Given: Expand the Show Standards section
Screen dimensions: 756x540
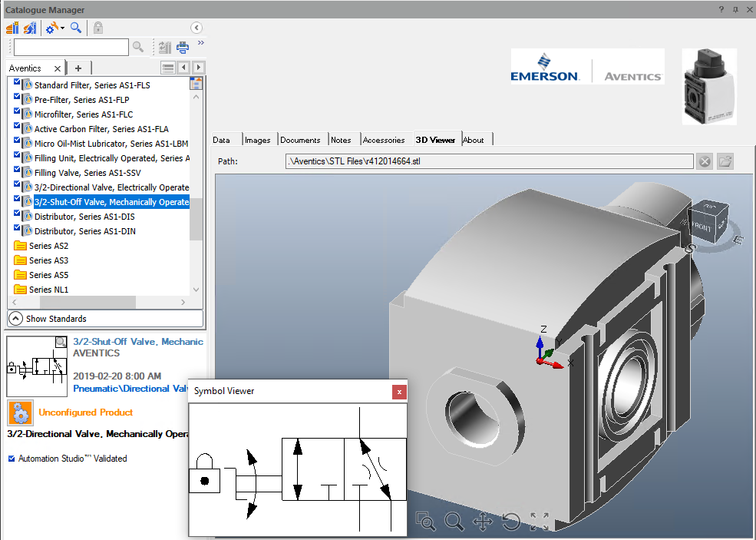Looking at the screenshot, I should coord(15,318).
